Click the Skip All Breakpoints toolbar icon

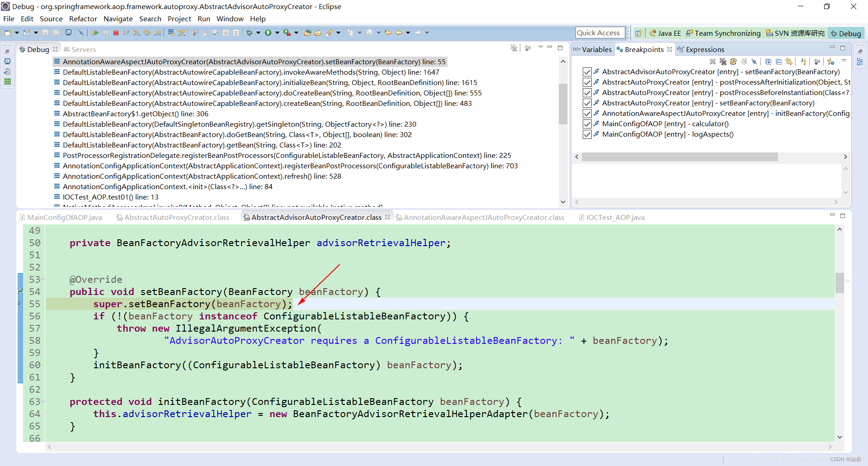(x=81, y=33)
